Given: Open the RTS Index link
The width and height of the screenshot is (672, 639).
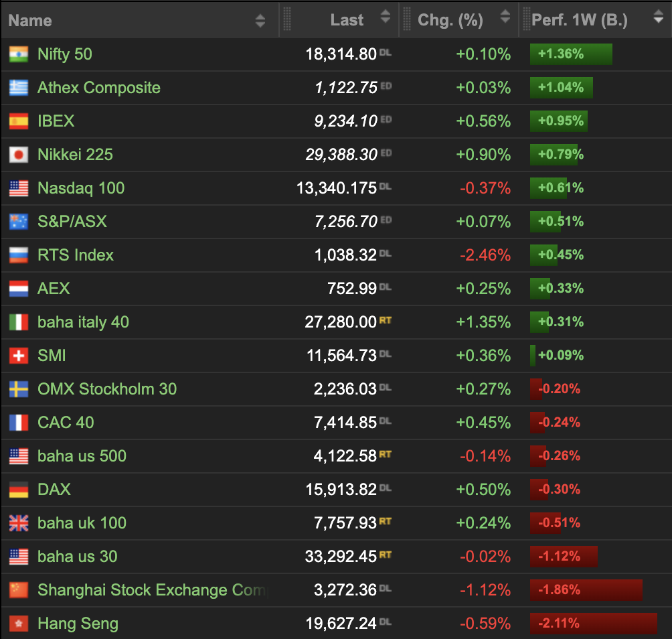Looking at the screenshot, I should pyautogui.click(x=76, y=255).
